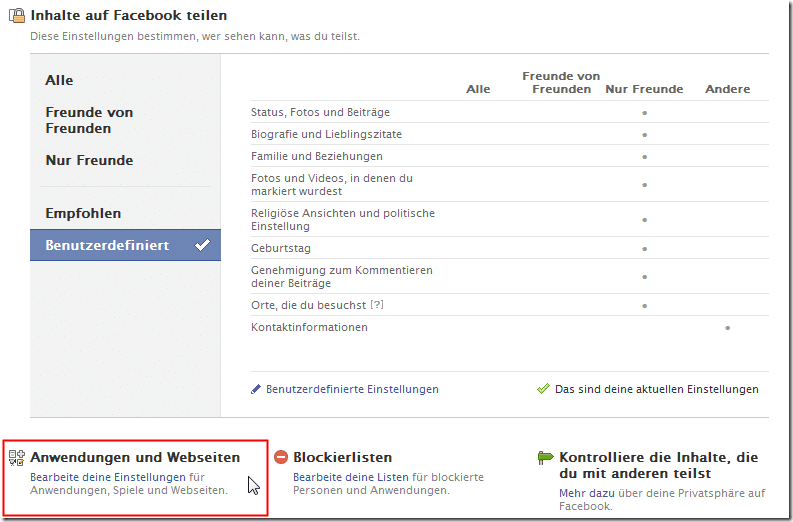Click the Orte, die du besuchst label
Image resolution: width=793 pixels, height=522 pixels.
(x=309, y=306)
